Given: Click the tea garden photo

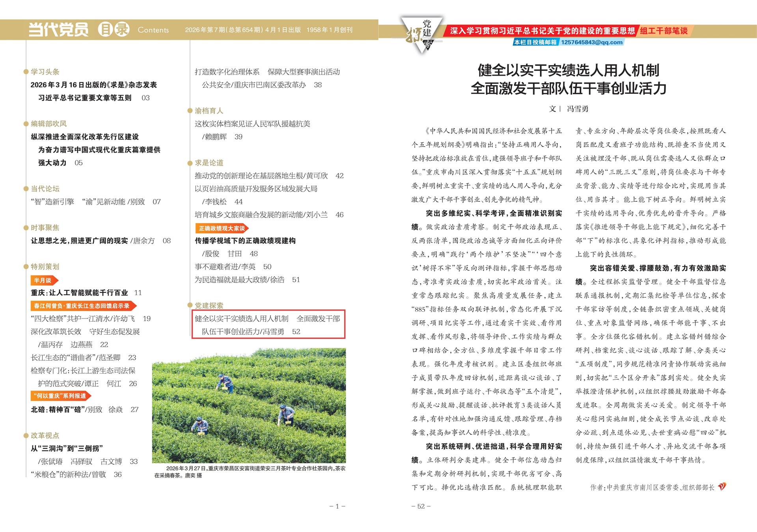Looking at the screenshot, I should point(249,405).
